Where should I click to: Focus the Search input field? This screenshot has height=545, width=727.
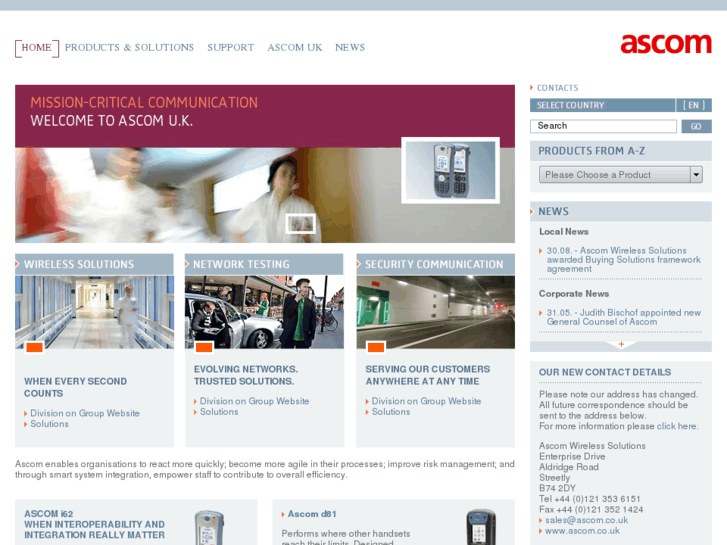[x=603, y=126]
